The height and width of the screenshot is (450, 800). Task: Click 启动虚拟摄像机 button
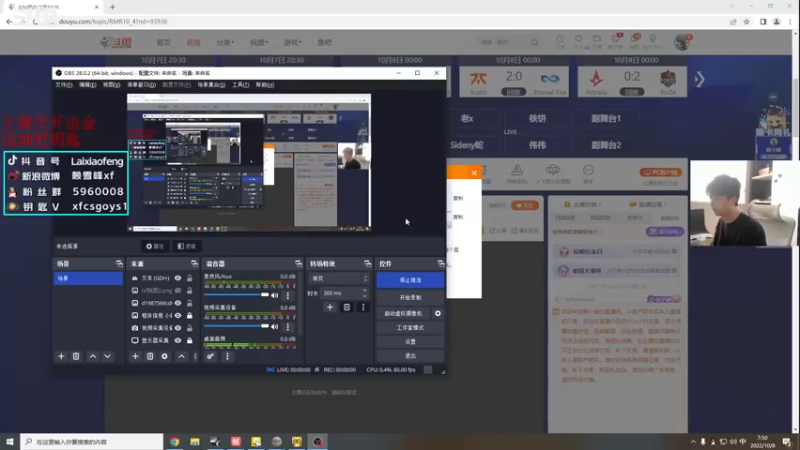(x=403, y=313)
